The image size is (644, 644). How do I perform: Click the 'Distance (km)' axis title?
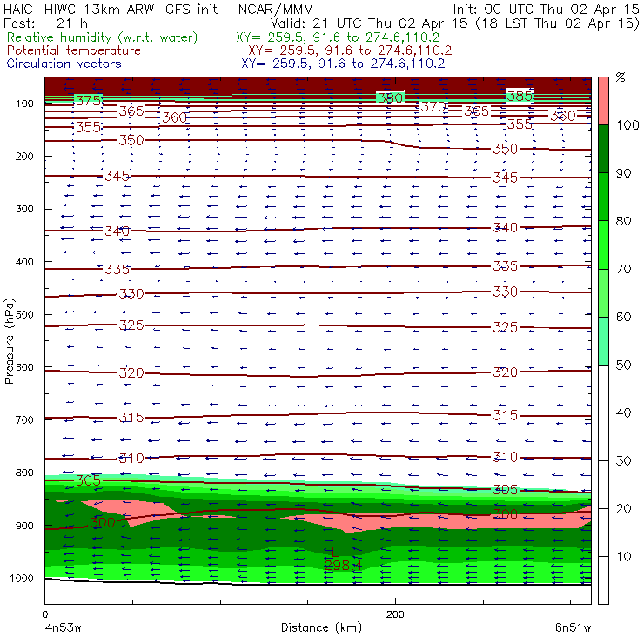[x=322, y=627]
